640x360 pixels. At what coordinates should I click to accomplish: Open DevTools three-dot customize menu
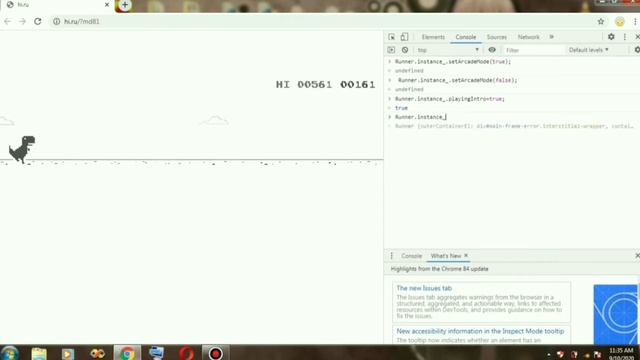624,37
